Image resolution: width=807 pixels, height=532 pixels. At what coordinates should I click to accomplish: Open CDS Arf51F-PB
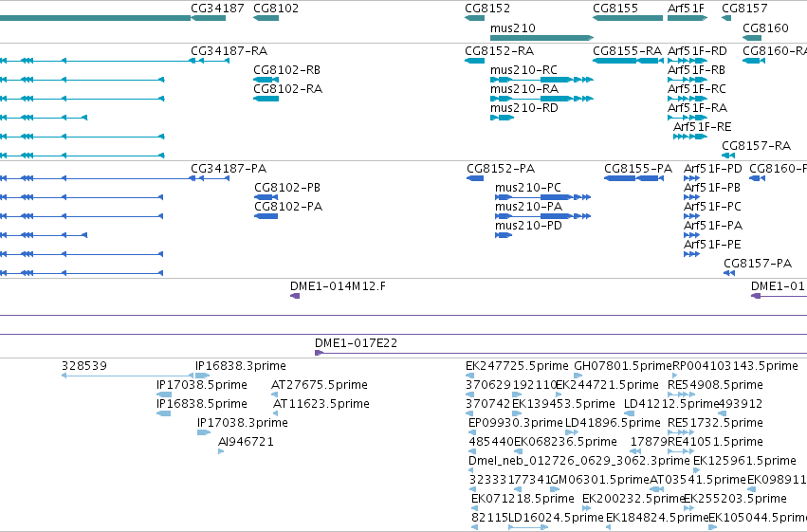click(x=712, y=188)
